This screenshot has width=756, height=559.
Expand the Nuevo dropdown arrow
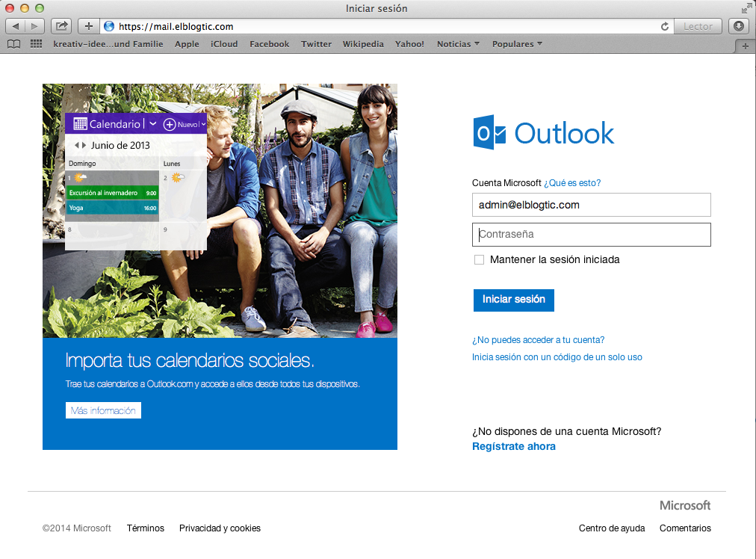203,125
